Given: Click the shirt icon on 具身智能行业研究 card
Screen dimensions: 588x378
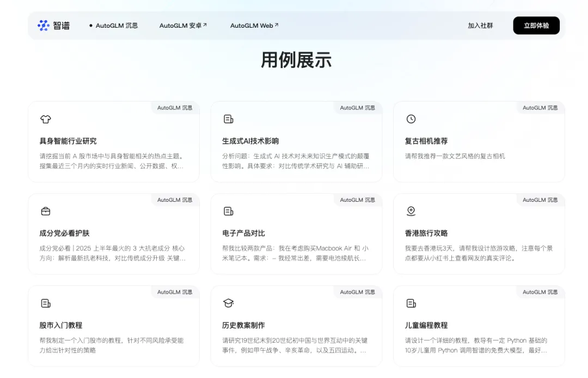Looking at the screenshot, I should coord(46,119).
